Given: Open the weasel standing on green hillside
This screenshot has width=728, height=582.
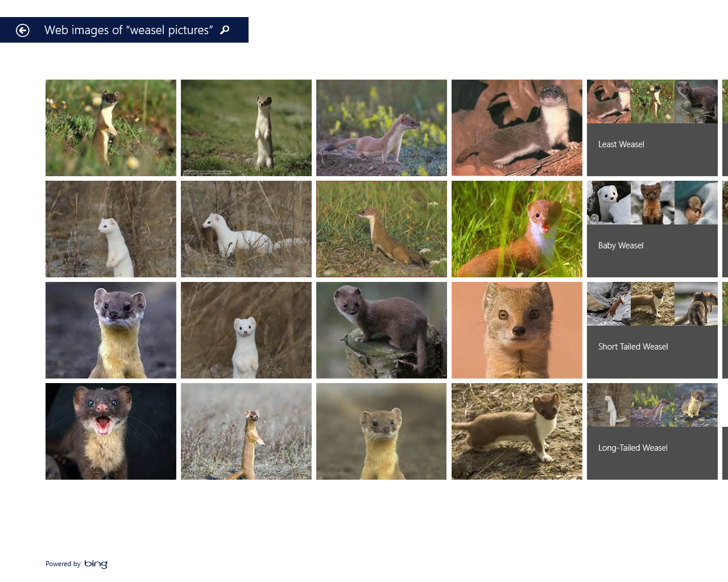Looking at the screenshot, I should pyautogui.click(x=246, y=128).
